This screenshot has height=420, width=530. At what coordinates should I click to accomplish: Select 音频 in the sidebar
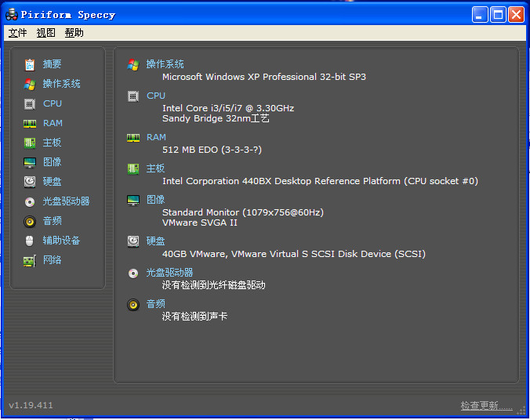click(52, 221)
